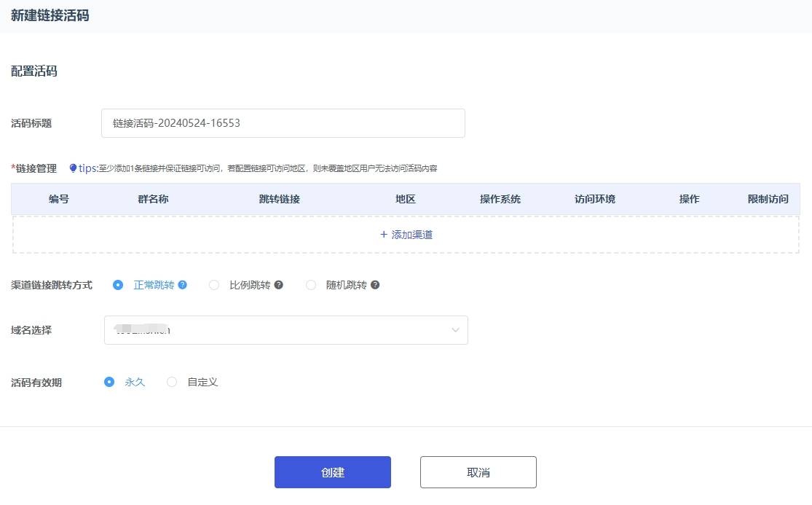Open the tooltip icon beside 比例跳转
The height and width of the screenshot is (505, 812).
coord(277,285)
